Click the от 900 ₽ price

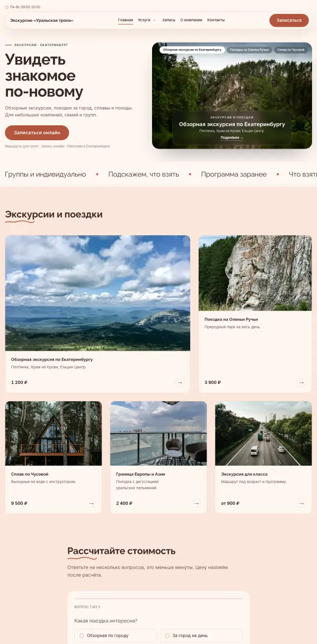(x=230, y=503)
